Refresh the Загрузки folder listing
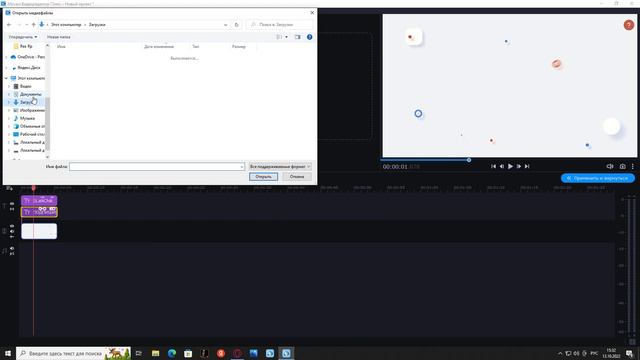640x360 pixels. click(x=236, y=25)
